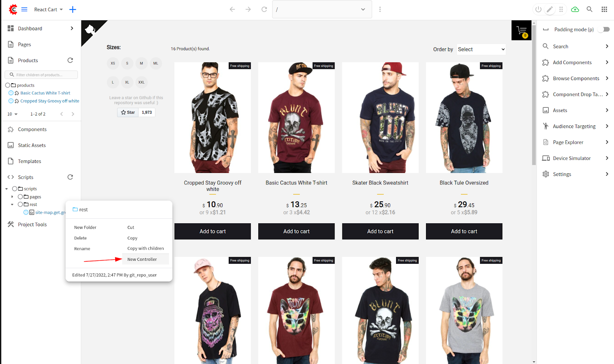The height and width of the screenshot is (364, 614).
Task: Select the rest folder radio button
Action: (20, 204)
